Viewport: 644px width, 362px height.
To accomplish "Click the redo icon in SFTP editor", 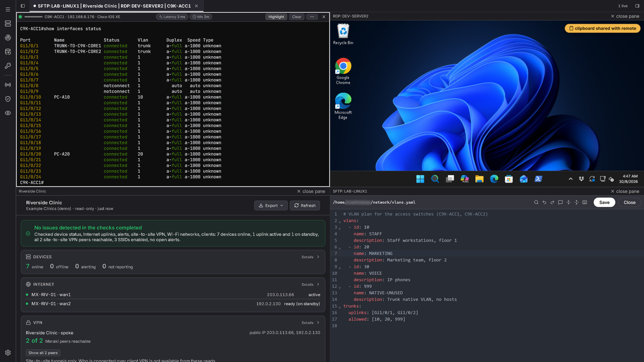I will click(552, 202).
